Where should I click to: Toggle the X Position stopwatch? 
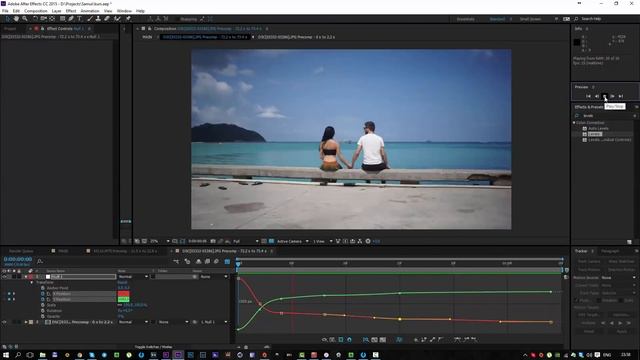[43, 293]
